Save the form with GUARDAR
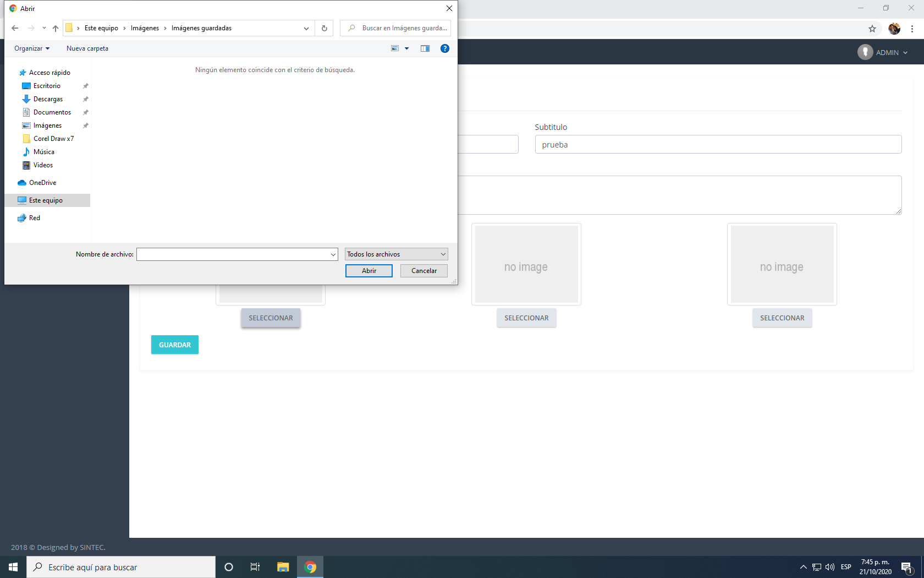The image size is (924, 578). [175, 345]
